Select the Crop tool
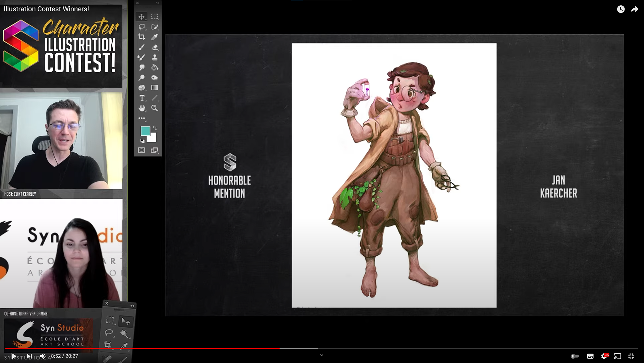Image resolution: width=644 pixels, height=363 pixels. pos(142,37)
